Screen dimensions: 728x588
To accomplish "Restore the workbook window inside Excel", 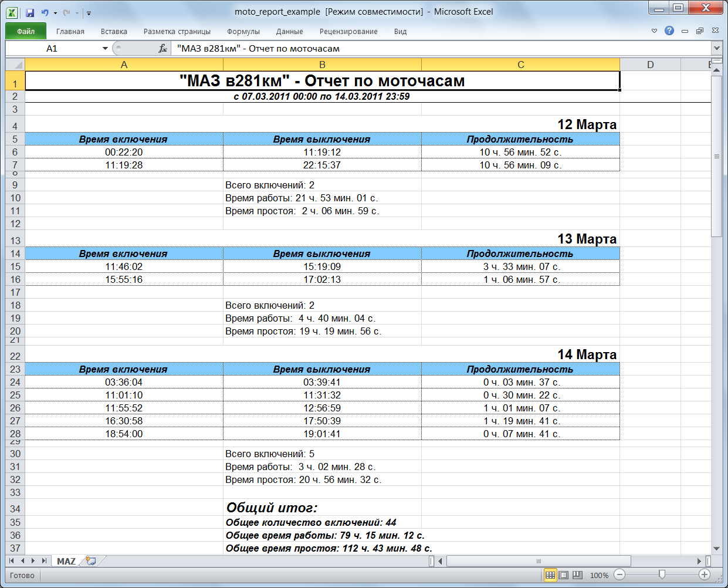I will 700,31.
